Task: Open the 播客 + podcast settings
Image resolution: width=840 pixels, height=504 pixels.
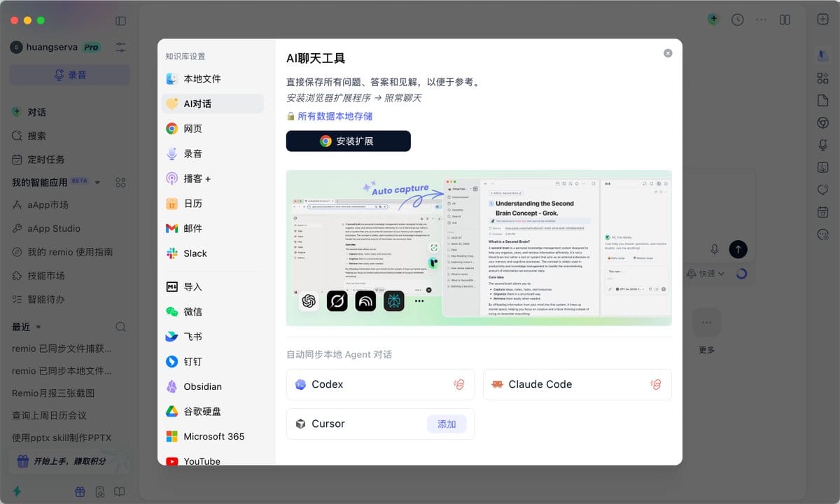Action: coord(213,178)
